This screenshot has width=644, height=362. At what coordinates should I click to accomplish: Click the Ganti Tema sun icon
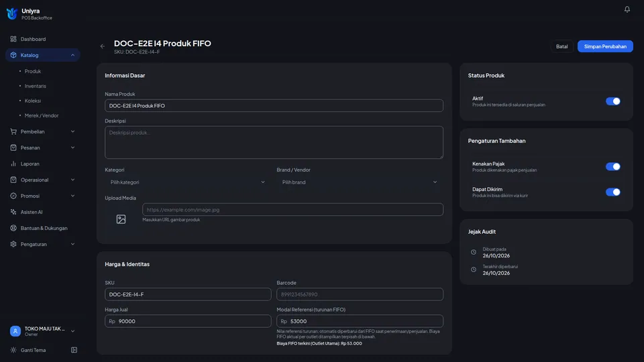click(x=13, y=350)
